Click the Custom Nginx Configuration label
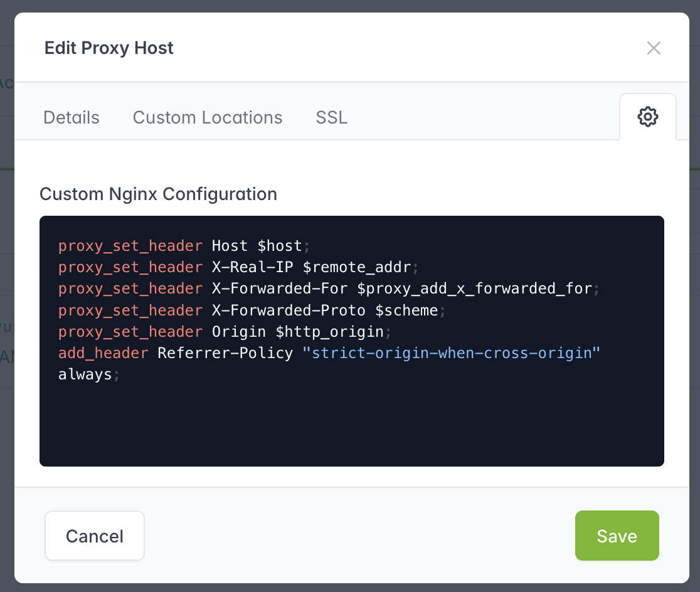700x592 pixels. click(x=159, y=194)
